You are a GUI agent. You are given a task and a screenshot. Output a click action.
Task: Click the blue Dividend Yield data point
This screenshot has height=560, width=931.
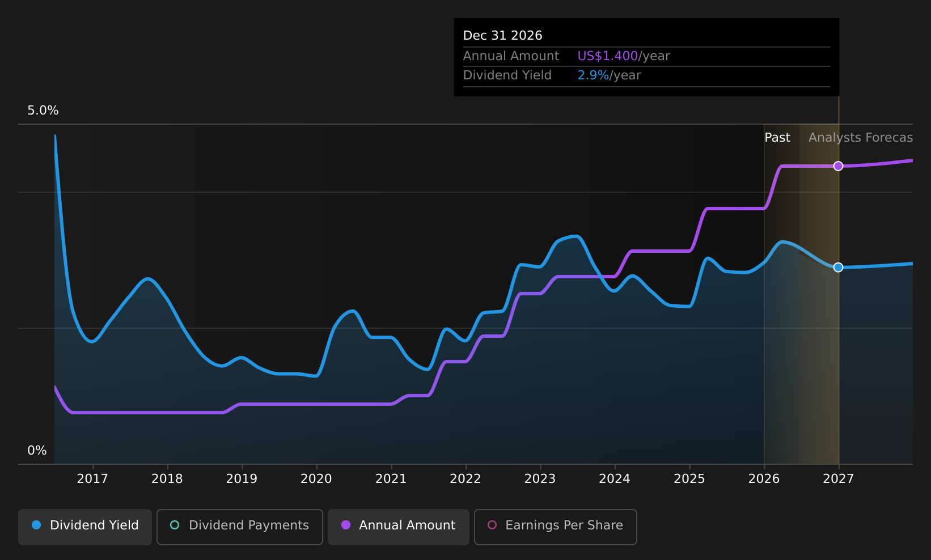click(x=838, y=268)
